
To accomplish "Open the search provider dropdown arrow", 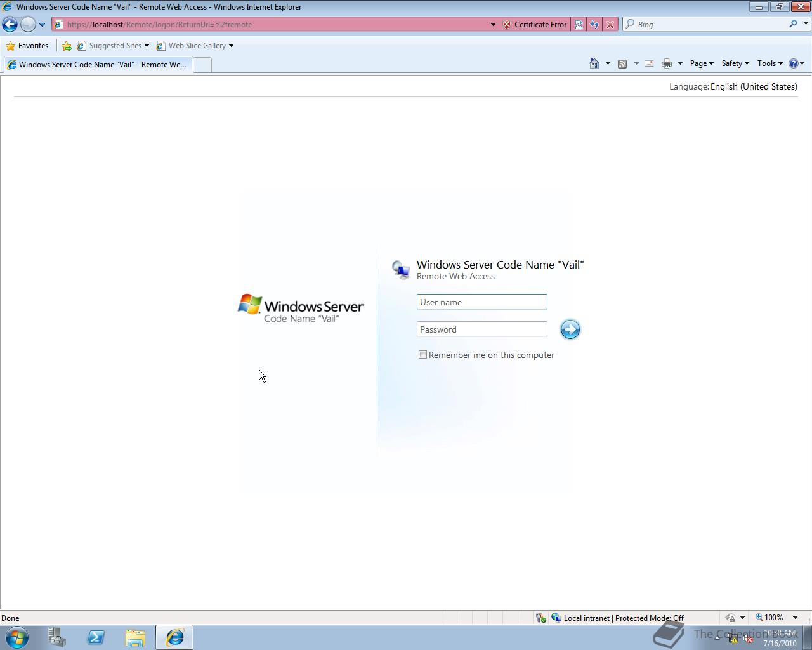I will [x=806, y=24].
